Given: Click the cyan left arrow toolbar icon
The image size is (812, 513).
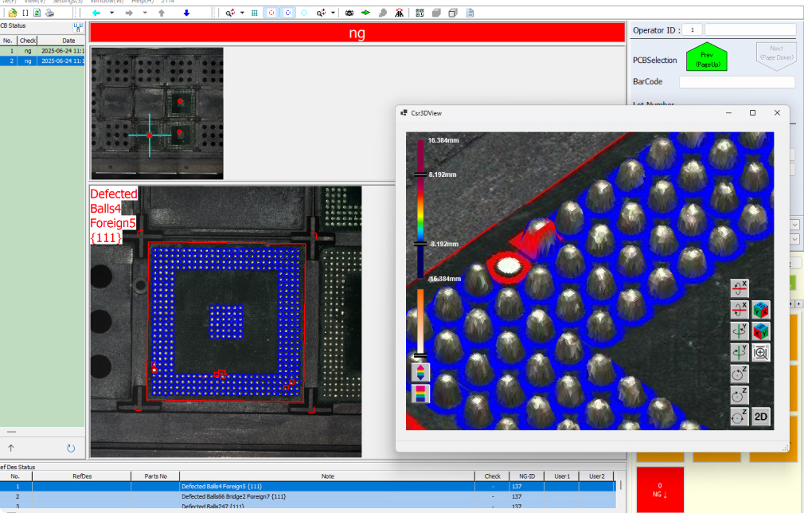Looking at the screenshot, I should 96,14.
